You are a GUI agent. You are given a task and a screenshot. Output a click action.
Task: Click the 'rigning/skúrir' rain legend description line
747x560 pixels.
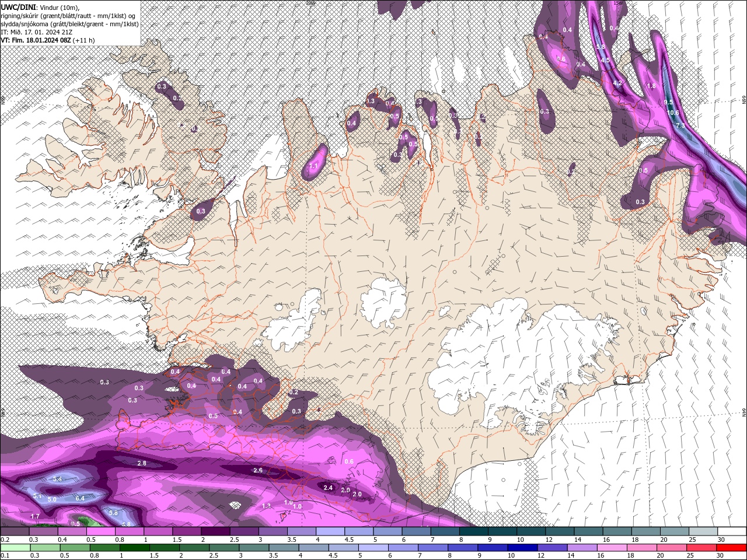[68, 16]
